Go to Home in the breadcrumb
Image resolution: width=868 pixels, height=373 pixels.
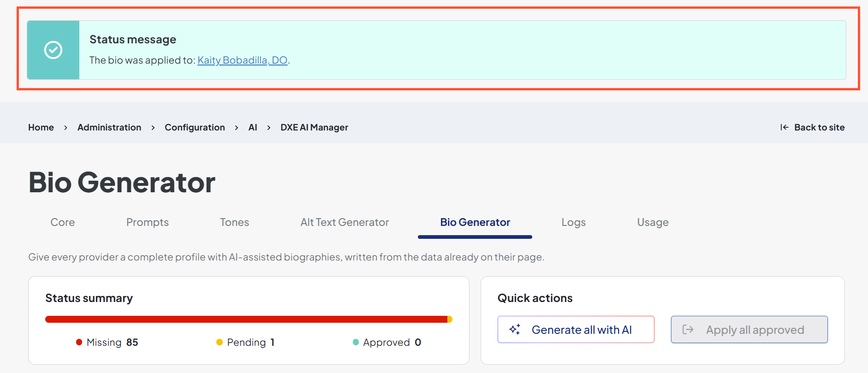coord(41,127)
